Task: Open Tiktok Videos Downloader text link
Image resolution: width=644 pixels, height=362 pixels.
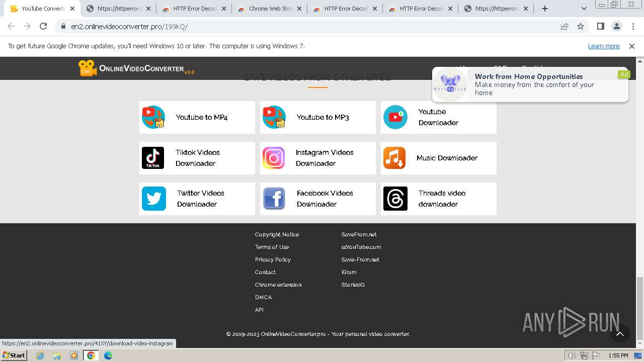Action: pos(197,158)
